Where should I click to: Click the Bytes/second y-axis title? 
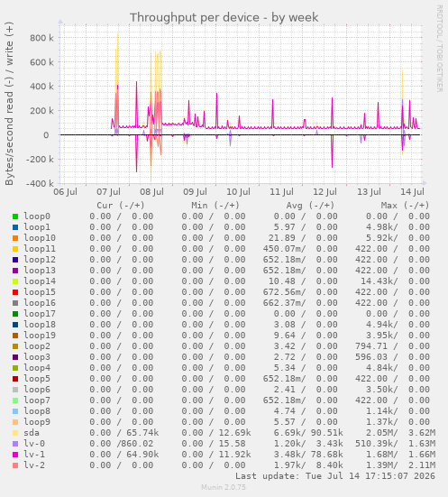point(9,104)
